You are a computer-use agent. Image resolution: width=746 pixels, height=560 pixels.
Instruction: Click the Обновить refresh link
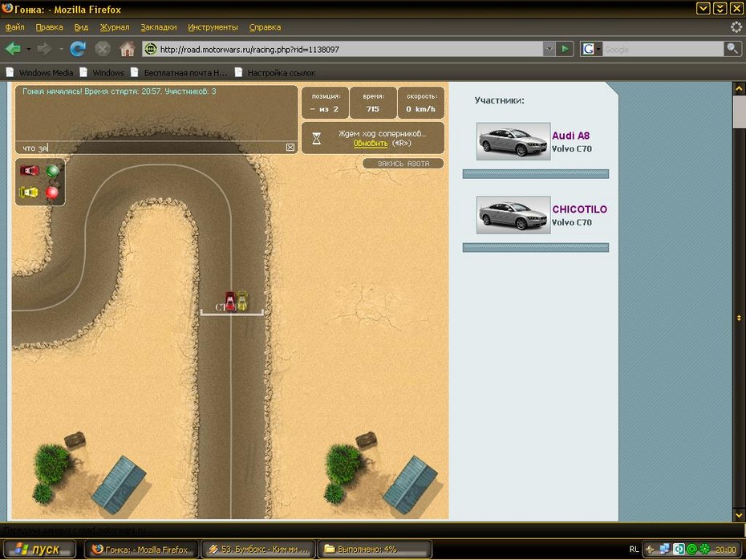(370, 144)
